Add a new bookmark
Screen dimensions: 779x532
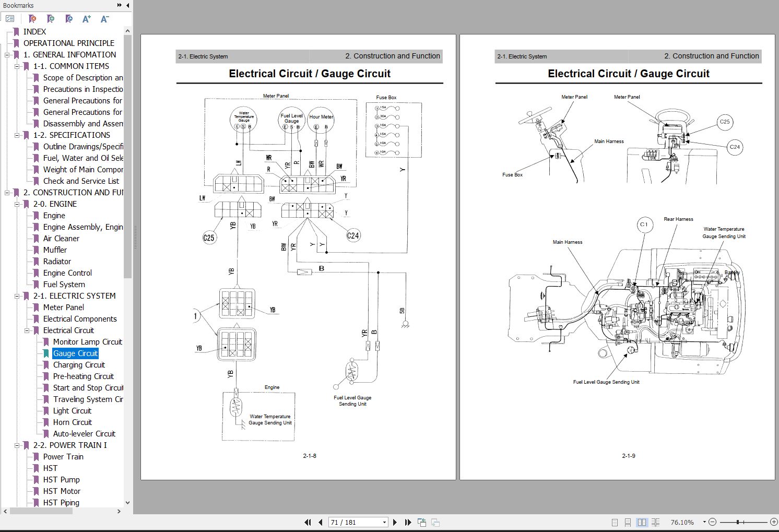pos(50,18)
